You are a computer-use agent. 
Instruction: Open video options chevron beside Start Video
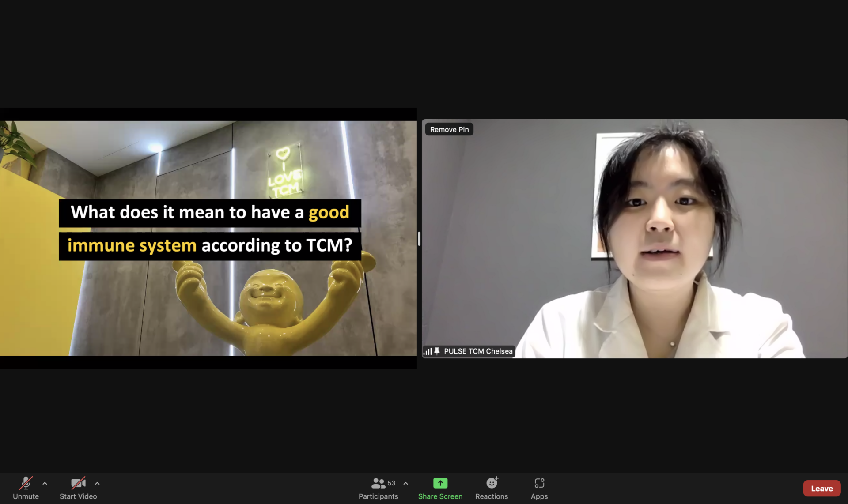(x=97, y=484)
